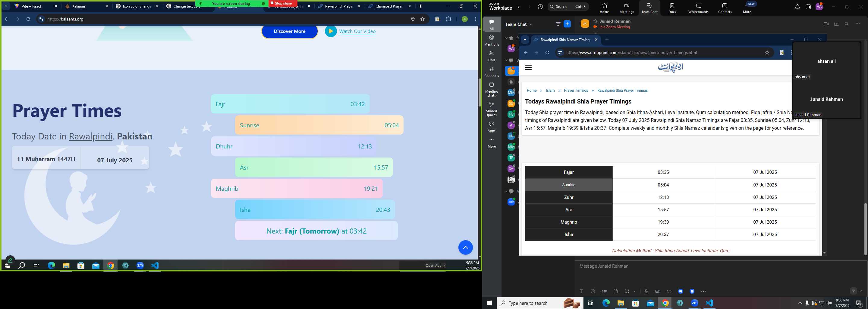Screen dimensions: 868x309
Task: Open the GIF picker in message toolbar
Action: click(604, 291)
